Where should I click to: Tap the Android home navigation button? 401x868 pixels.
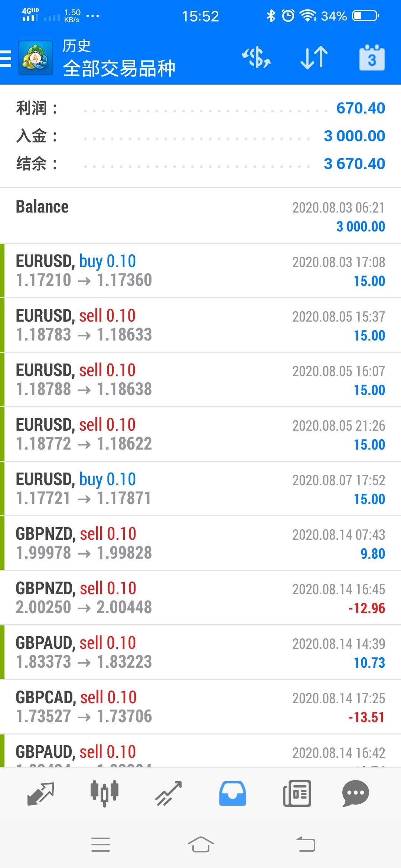click(200, 845)
